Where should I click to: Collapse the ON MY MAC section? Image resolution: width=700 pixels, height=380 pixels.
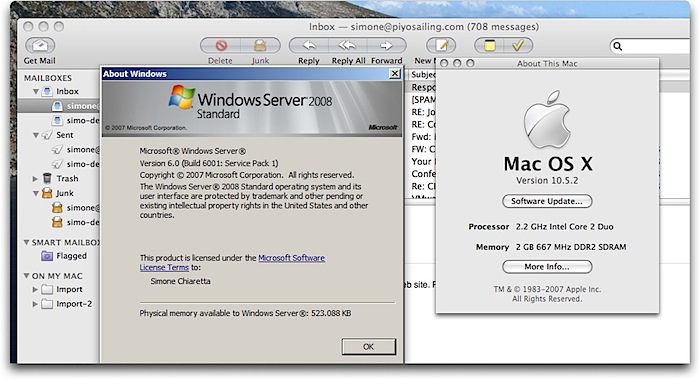26,276
